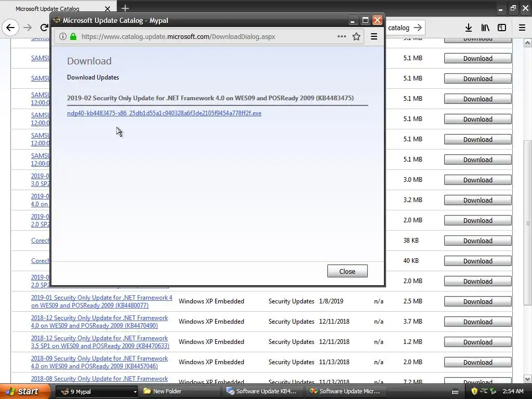The height and width of the screenshot is (399, 532).
Task: Download the 3.0 MB update
Action: [x=478, y=180]
